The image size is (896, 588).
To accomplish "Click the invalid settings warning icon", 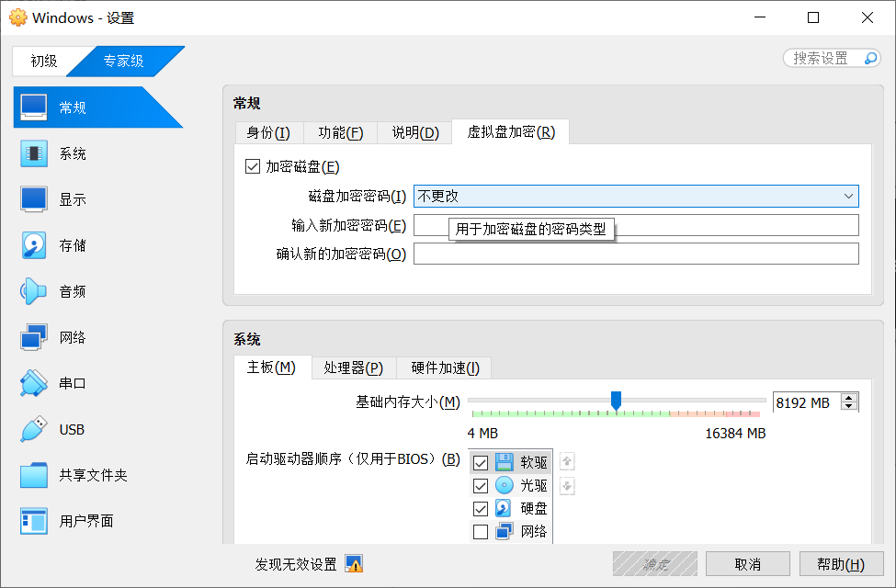I will pyautogui.click(x=354, y=563).
